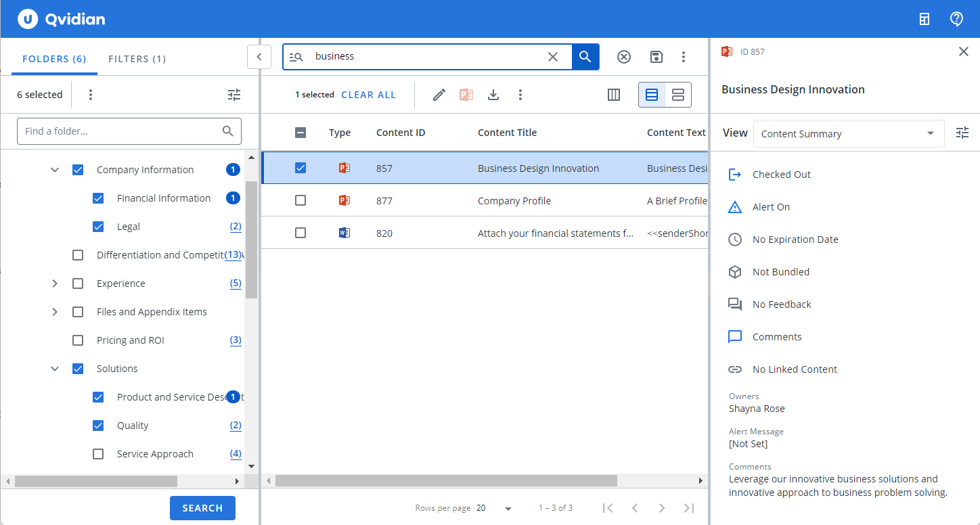Open folder settings sliders icon
Viewport: 980px width, 525px height.
click(x=234, y=95)
